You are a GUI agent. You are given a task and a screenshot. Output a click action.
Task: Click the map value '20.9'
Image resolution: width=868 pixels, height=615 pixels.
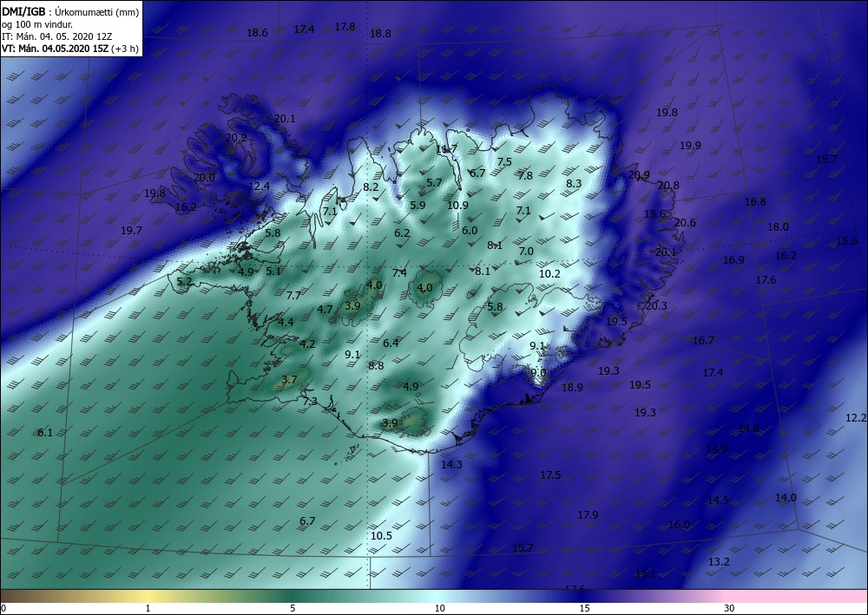pyautogui.click(x=639, y=174)
